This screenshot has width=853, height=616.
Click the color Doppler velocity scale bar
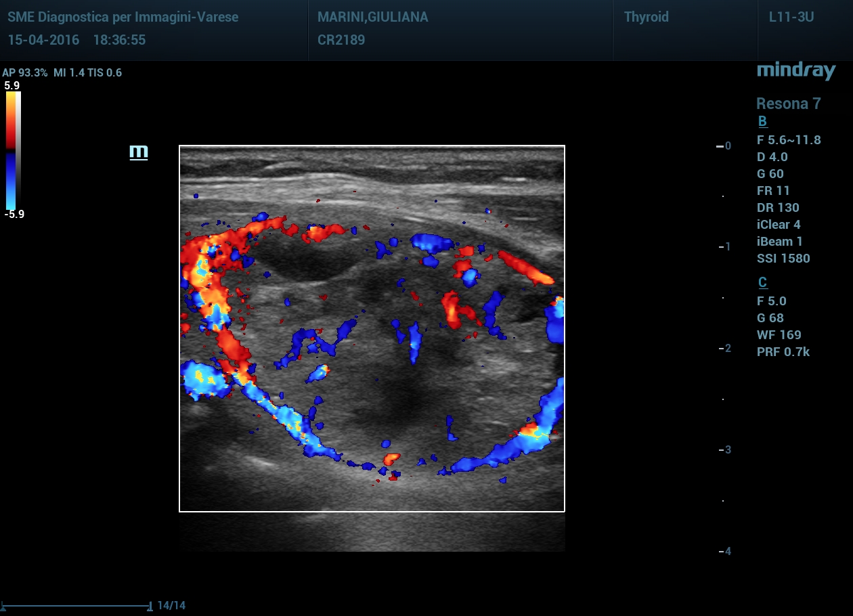[14, 150]
